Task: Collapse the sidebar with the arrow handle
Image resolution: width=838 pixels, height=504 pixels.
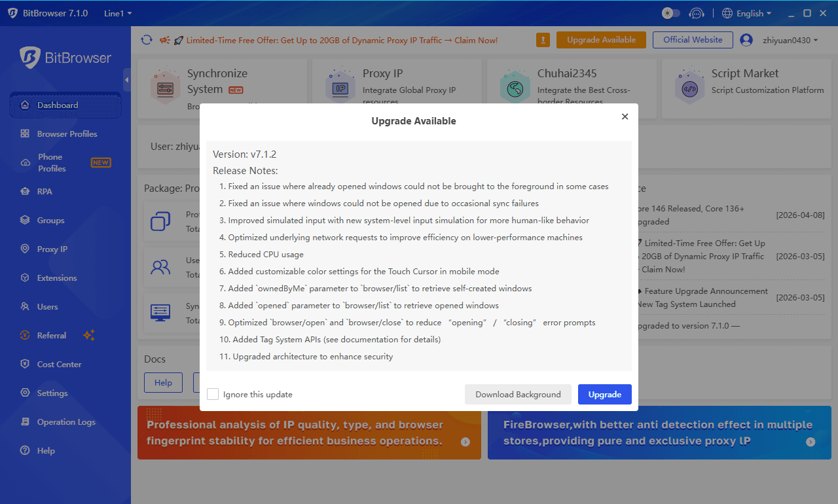Action: tap(127, 80)
